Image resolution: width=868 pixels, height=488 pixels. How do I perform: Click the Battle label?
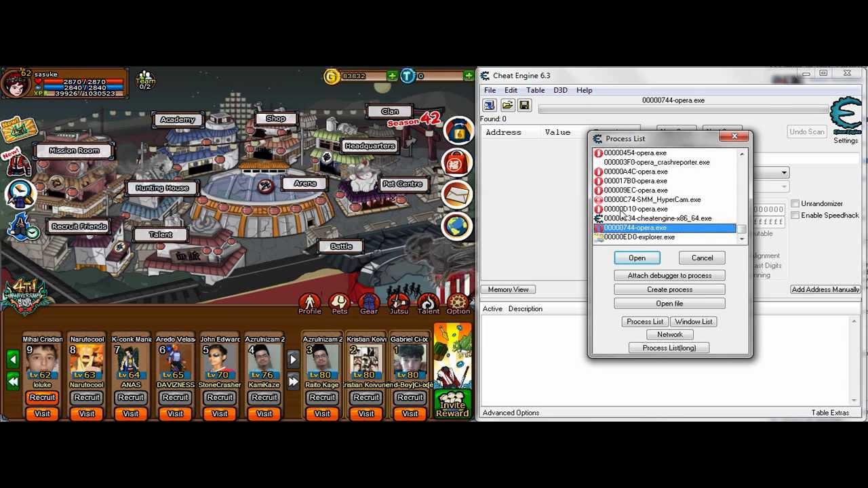(x=341, y=246)
